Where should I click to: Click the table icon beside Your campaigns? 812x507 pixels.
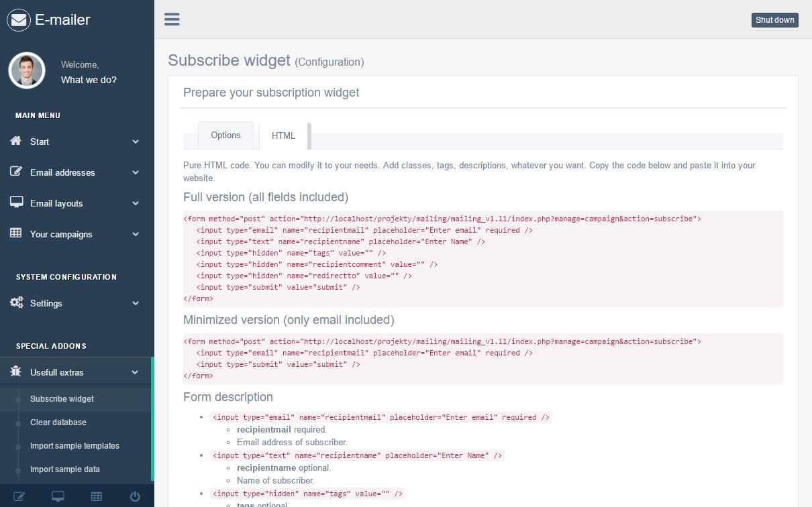click(x=16, y=234)
